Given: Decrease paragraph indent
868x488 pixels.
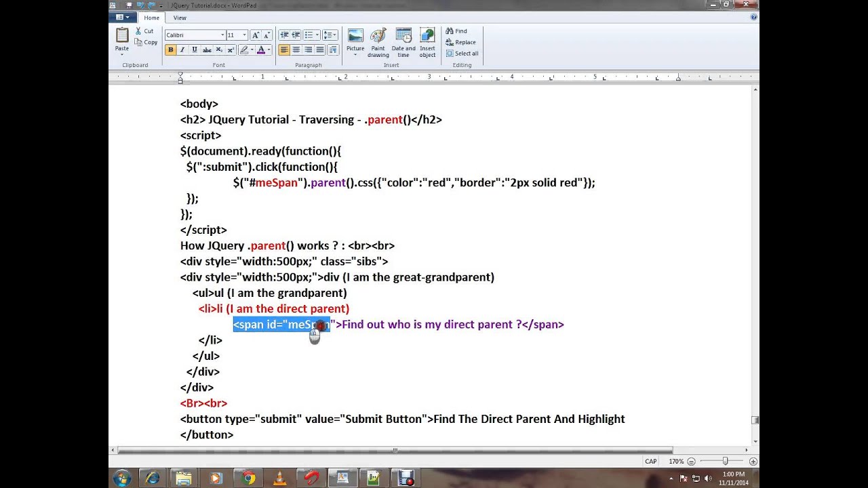Looking at the screenshot, I should (285, 35).
